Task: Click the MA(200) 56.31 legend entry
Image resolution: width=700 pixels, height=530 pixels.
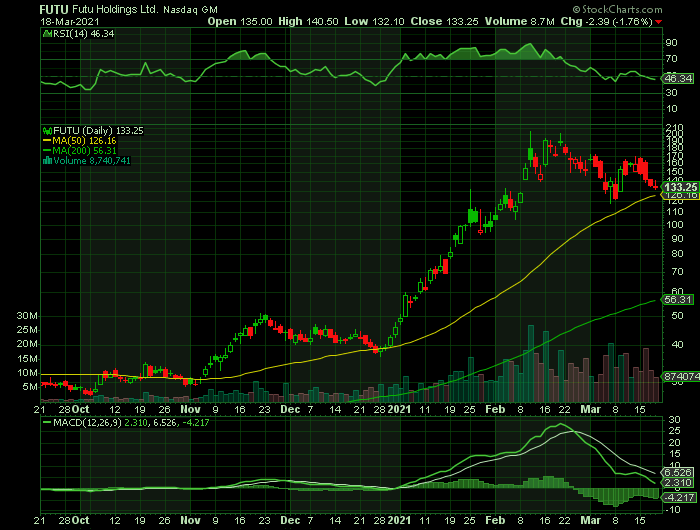Action: click(x=84, y=151)
